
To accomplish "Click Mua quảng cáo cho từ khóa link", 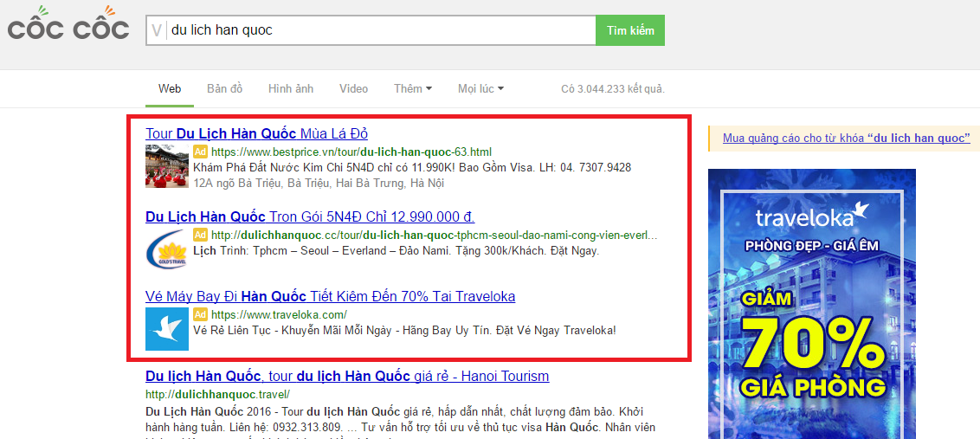I will pos(847,139).
